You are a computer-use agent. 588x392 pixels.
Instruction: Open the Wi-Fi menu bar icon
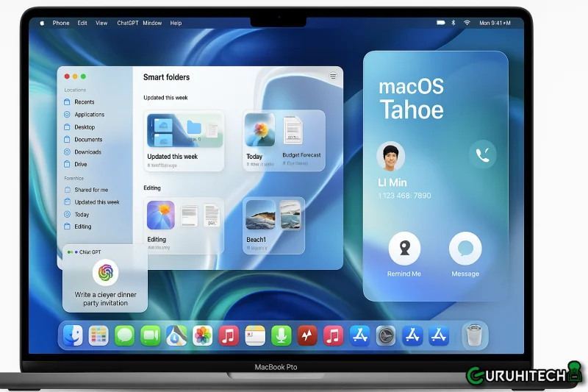pyautogui.click(x=467, y=23)
